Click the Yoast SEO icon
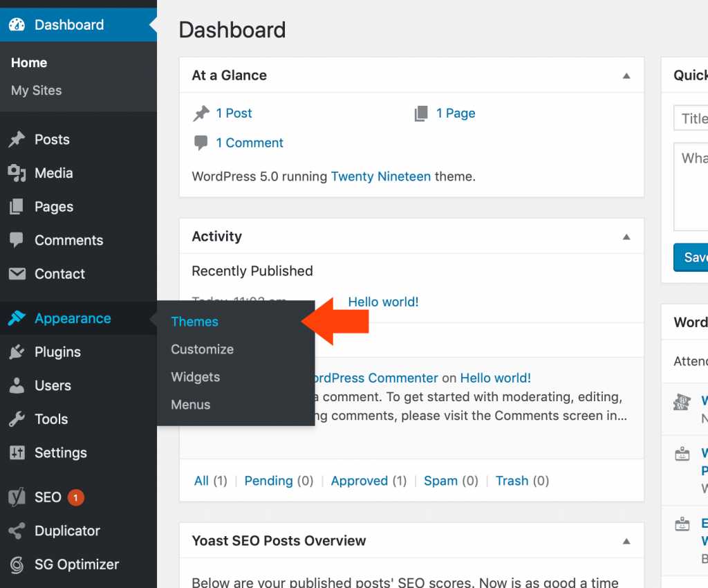 (x=17, y=497)
